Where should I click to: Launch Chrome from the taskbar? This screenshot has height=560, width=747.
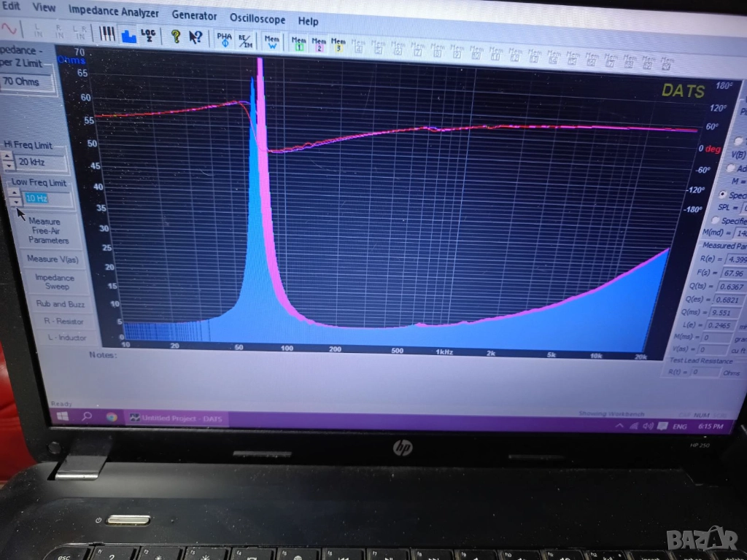point(112,417)
